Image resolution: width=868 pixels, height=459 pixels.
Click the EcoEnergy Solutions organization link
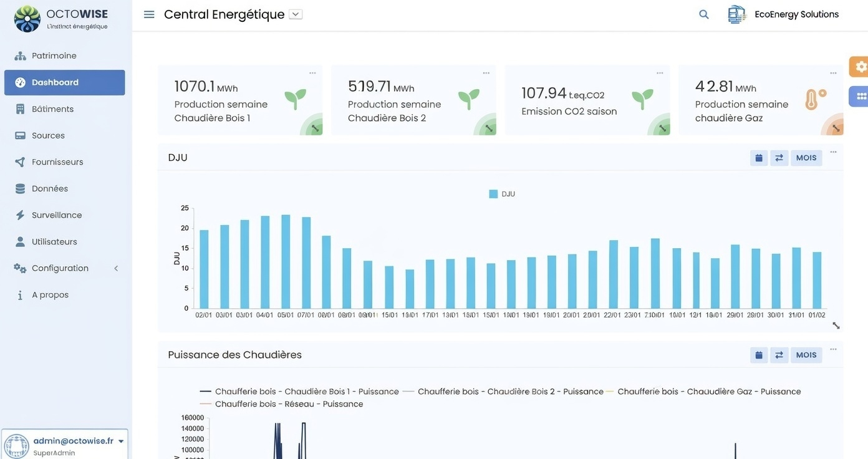(796, 13)
